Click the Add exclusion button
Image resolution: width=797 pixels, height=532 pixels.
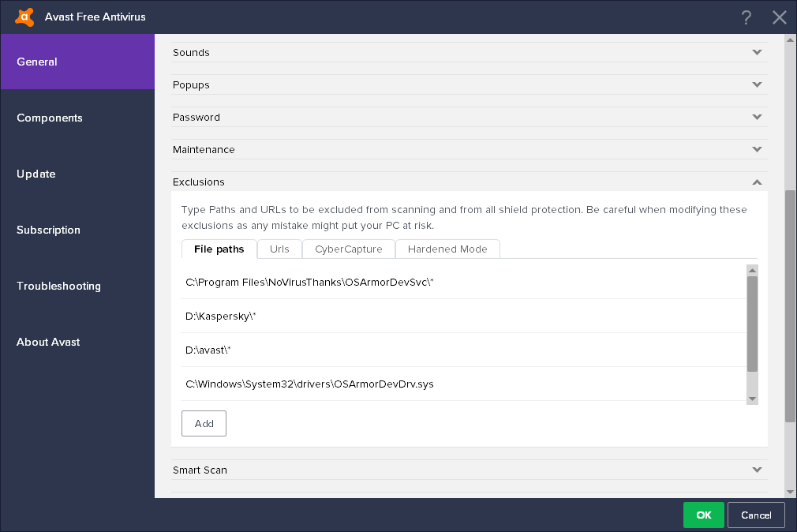204,423
